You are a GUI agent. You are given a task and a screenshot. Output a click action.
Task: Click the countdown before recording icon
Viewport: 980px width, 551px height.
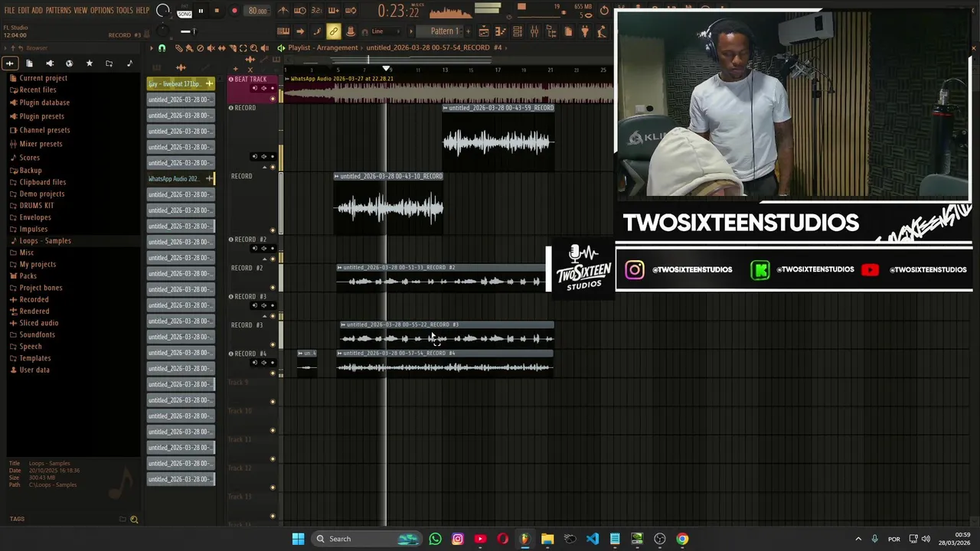(317, 11)
